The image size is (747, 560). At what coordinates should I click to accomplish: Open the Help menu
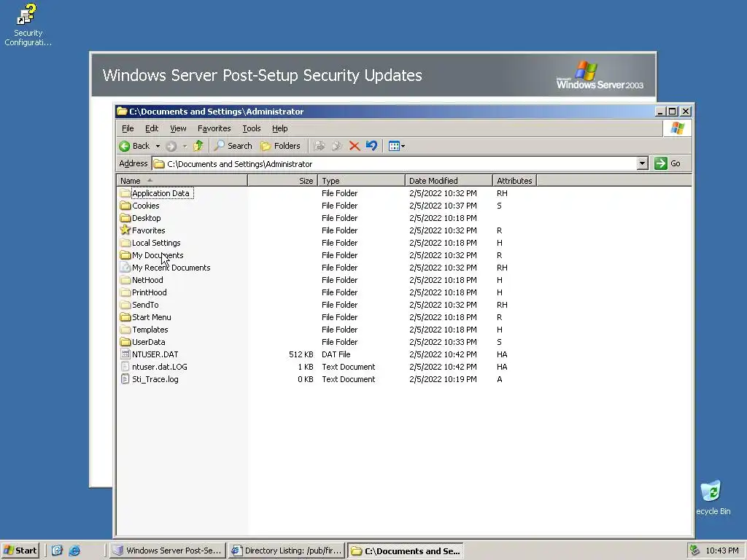coord(279,128)
